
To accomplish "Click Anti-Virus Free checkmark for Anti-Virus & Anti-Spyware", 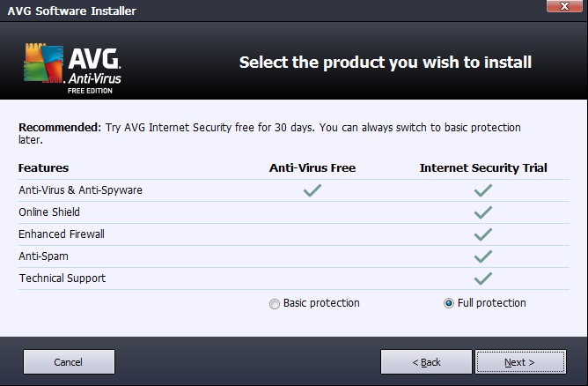I will (x=312, y=189).
